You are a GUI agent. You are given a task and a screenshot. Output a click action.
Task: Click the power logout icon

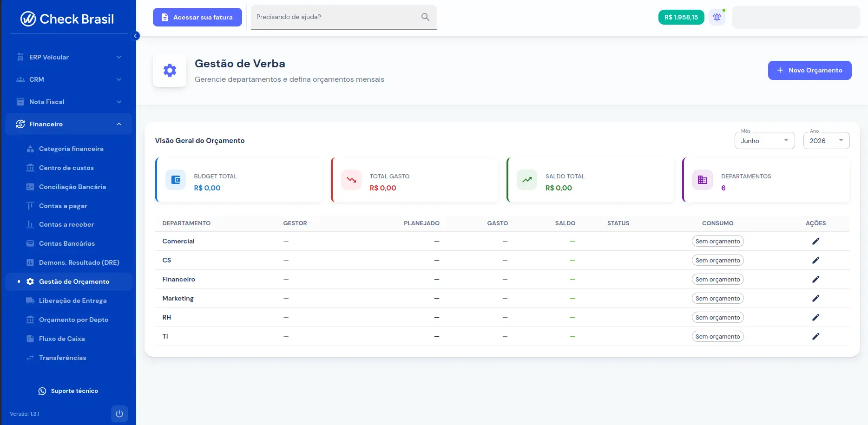tap(119, 413)
